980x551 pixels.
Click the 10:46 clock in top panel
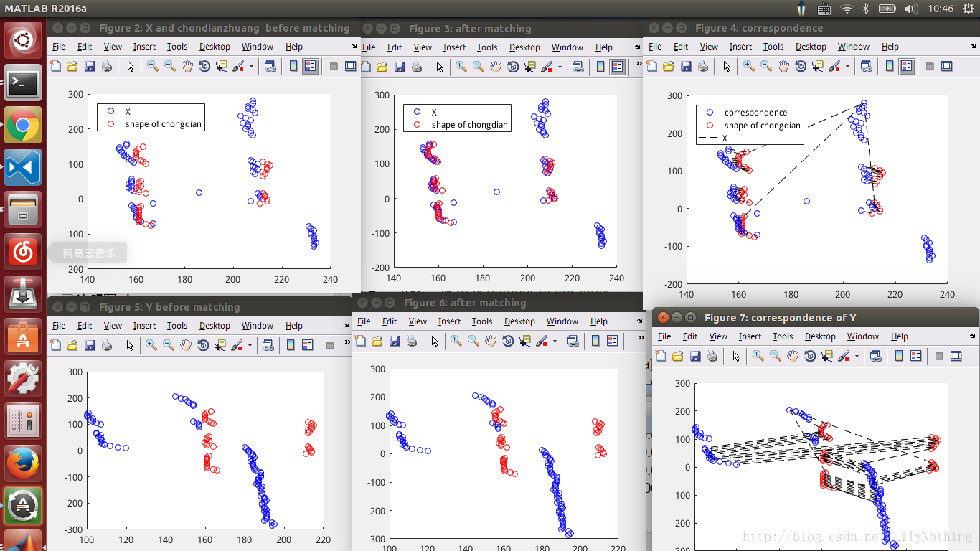[941, 9]
